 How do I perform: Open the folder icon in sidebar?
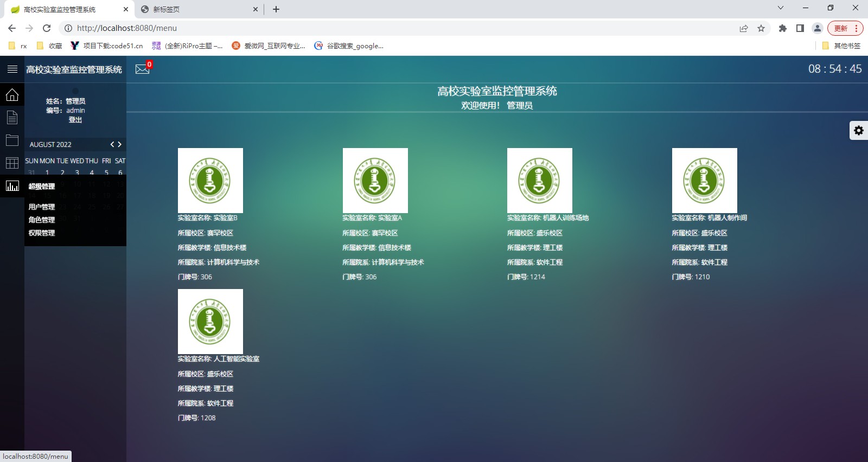point(12,140)
